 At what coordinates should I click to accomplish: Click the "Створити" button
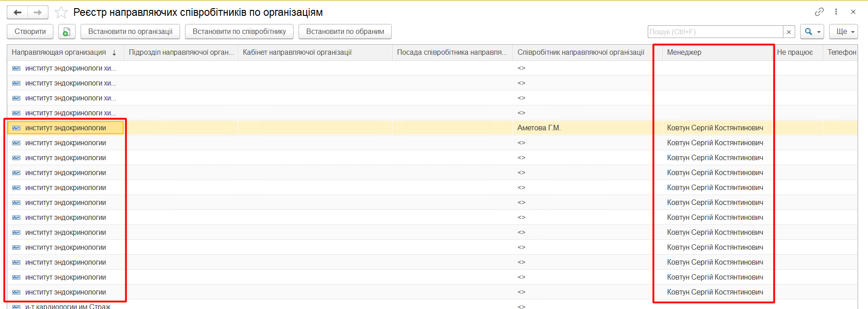click(30, 32)
